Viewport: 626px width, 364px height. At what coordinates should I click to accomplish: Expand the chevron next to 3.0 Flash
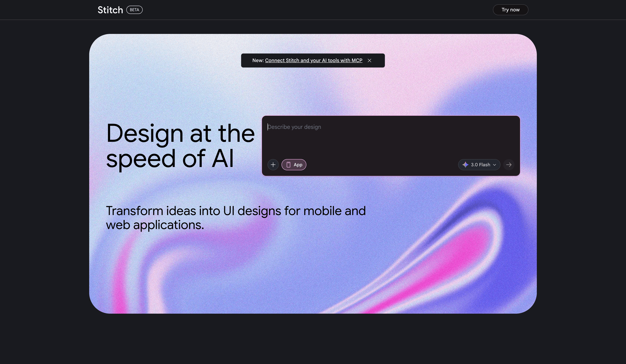(494, 165)
